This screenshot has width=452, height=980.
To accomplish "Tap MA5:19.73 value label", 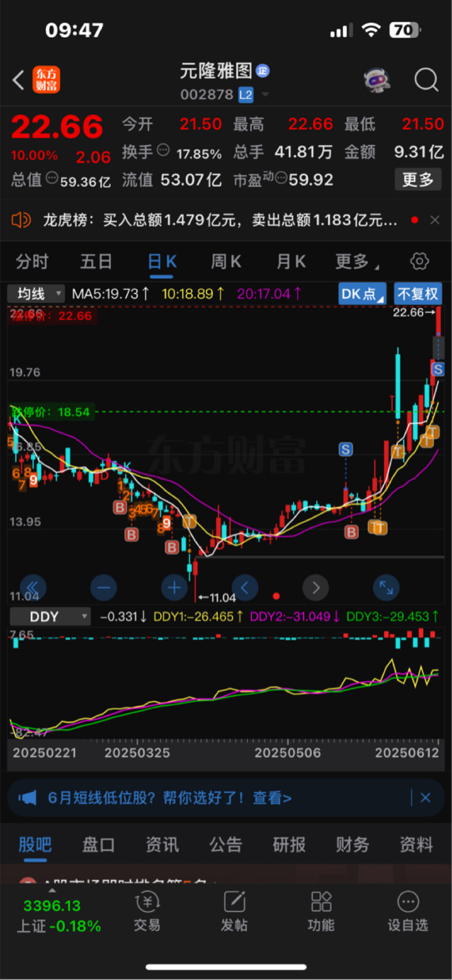I will pyautogui.click(x=111, y=293).
